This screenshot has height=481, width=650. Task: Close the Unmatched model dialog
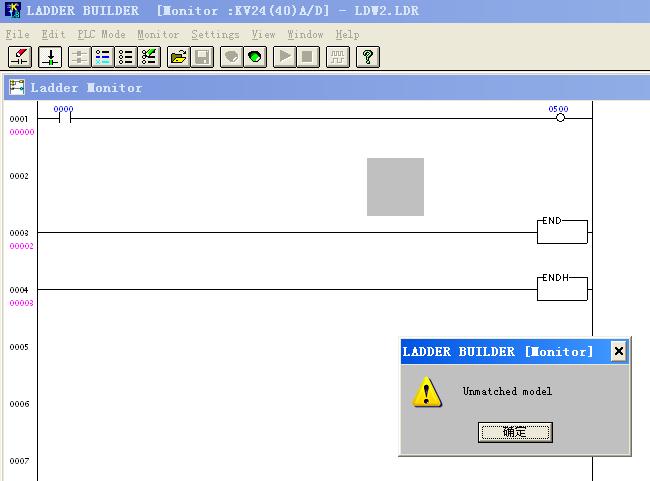(x=618, y=351)
